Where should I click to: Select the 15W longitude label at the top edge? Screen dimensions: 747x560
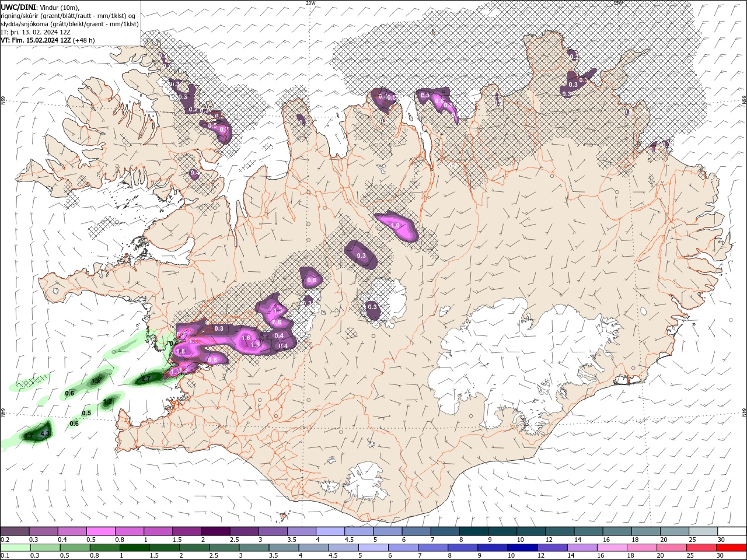click(x=618, y=3)
